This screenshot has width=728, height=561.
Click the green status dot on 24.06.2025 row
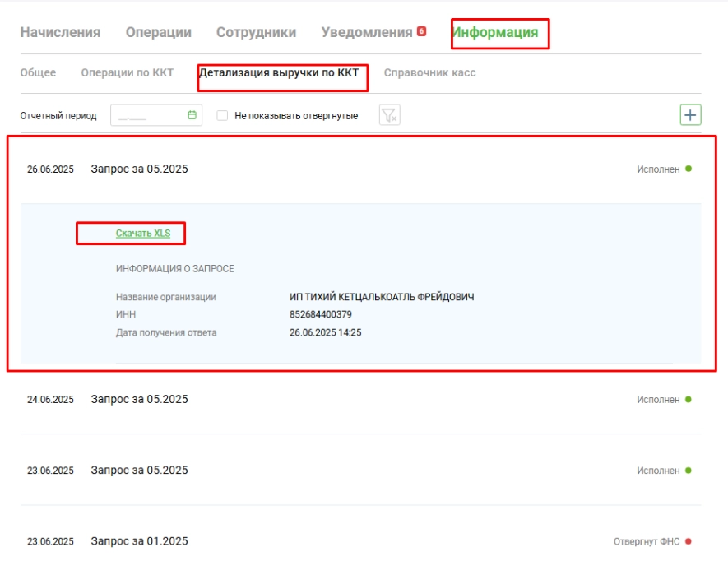pos(689,399)
